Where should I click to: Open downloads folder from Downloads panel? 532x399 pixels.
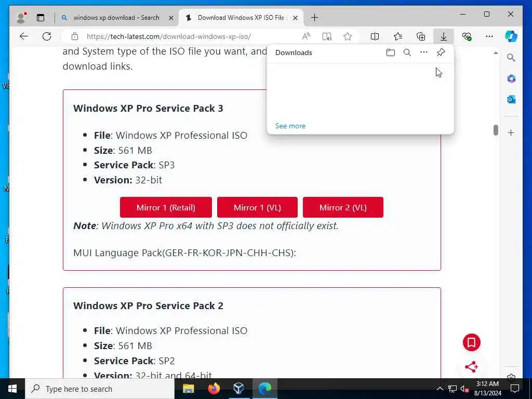tap(391, 52)
